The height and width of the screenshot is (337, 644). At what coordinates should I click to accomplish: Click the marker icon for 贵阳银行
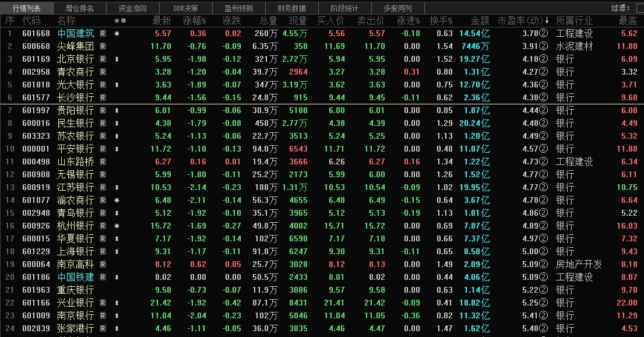117,111
